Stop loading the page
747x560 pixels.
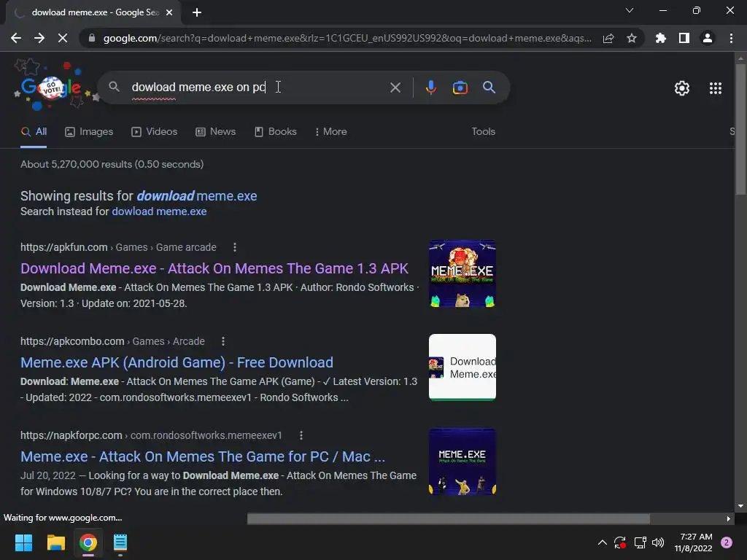point(63,38)
